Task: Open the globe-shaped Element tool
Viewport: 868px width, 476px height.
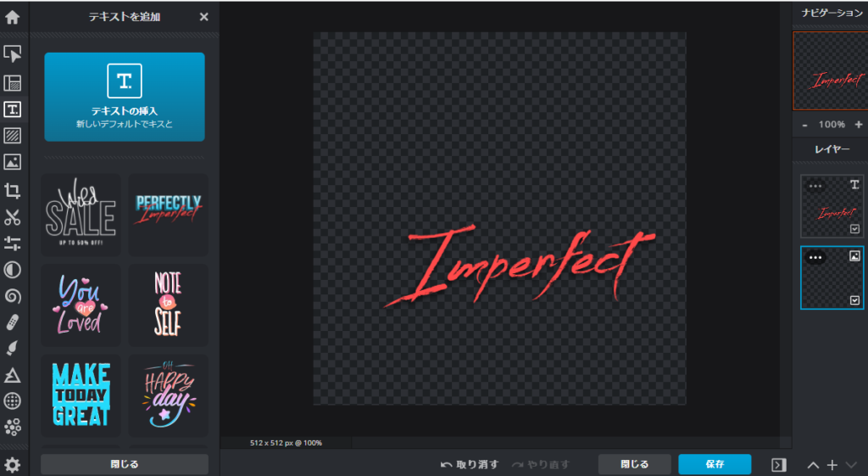Action: click(12, 400)
